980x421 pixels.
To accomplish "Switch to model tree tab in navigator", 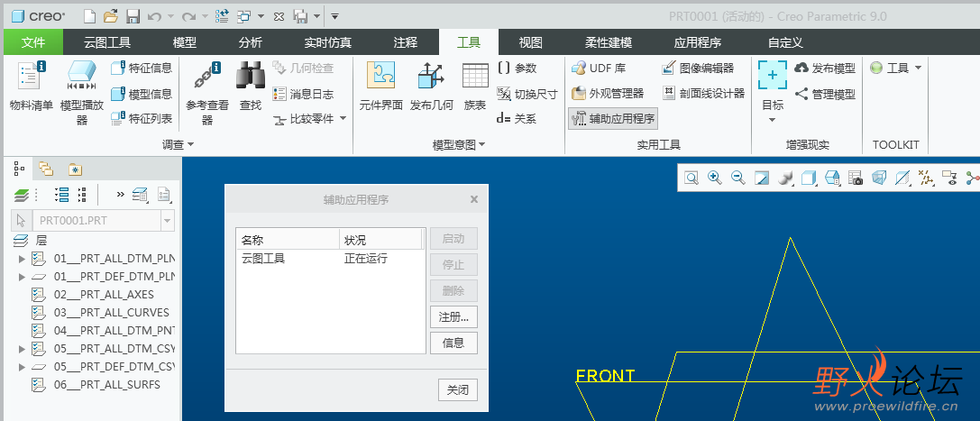I will tap(19, 168).
